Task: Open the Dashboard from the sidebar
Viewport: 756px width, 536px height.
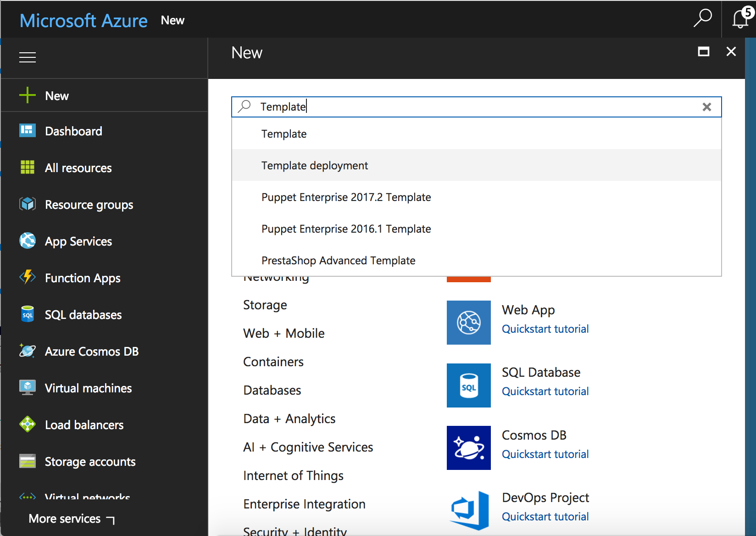Action: click(x=73, y=131)
